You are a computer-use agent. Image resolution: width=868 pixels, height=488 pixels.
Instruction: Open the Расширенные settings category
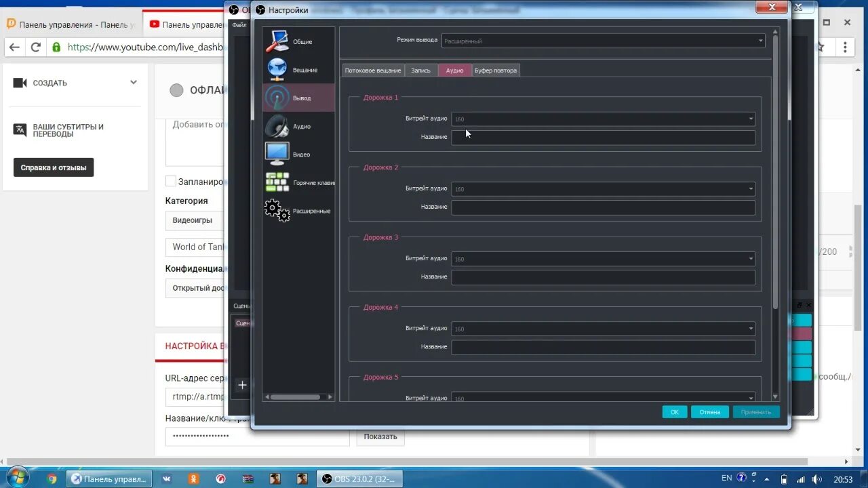point(298,211)
